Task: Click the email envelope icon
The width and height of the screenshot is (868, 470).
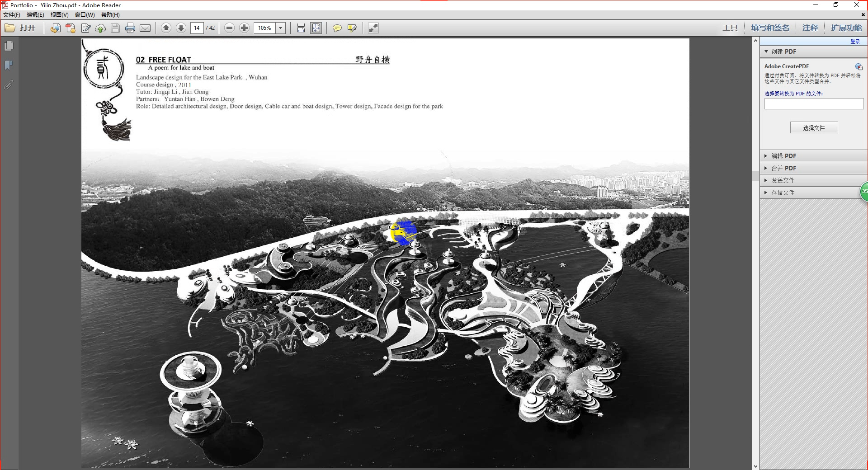Action: [x=145, y=28]
